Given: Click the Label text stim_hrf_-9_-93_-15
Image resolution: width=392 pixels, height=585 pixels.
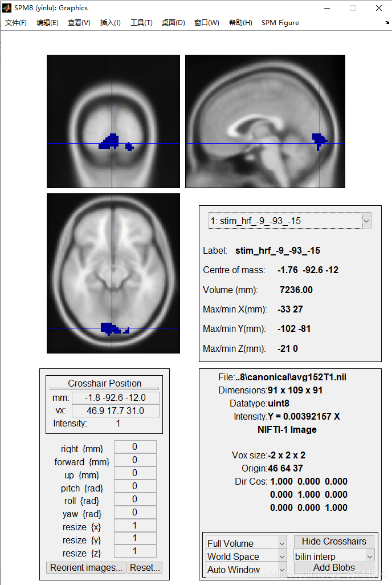Looking at the screenshot, I should (277, 250).
